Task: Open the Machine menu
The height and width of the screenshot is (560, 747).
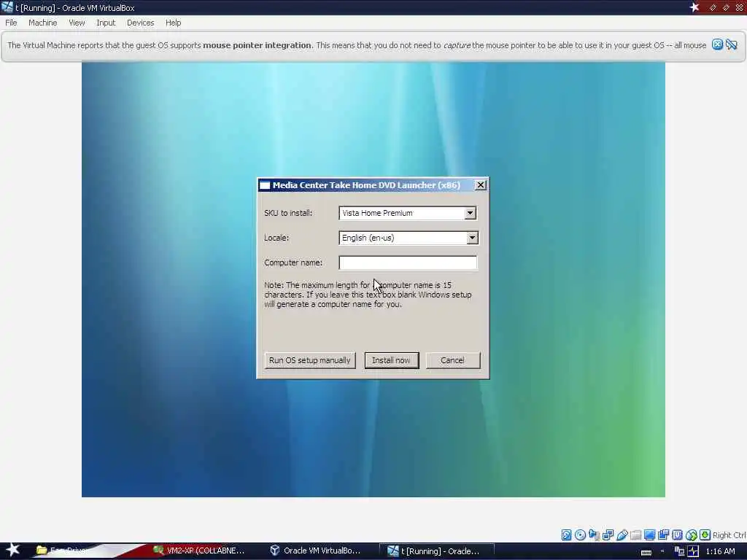Action: pyautogui.click(x=42, y=23)
